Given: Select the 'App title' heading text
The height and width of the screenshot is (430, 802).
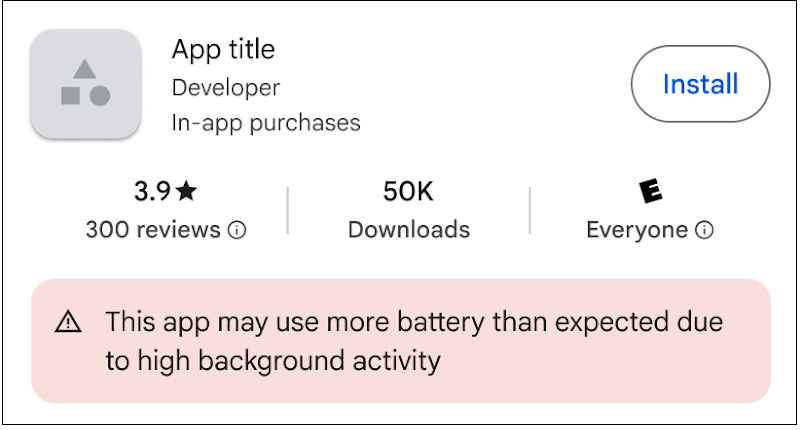Looking at the screenshot, I should tap(223, 49).
